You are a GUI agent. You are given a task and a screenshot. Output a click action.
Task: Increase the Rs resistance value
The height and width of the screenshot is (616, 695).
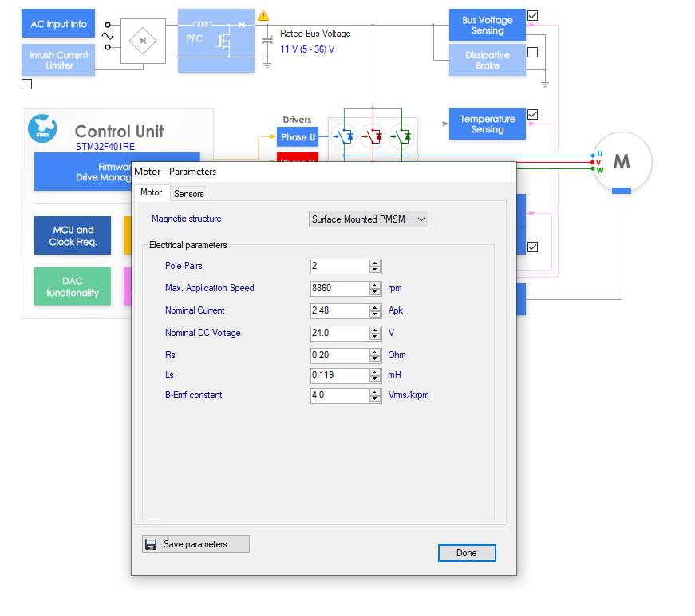tap(375, 352)
